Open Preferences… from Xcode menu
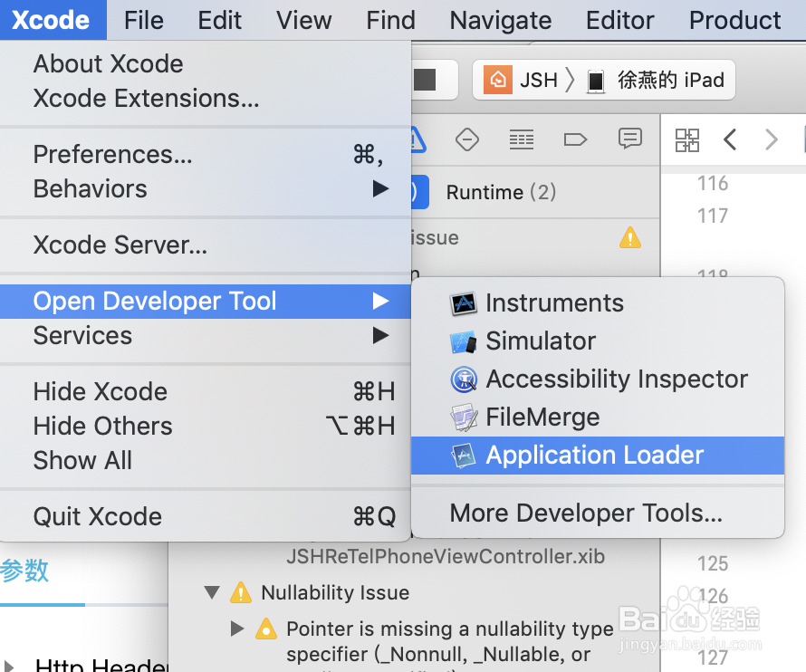The image size is (806, 672). [x=206, y=154]
